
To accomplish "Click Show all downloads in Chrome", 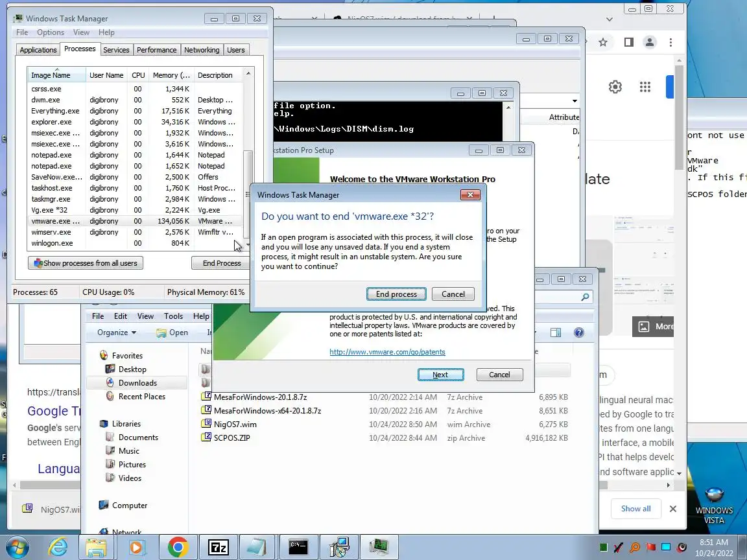I will [x=635, y=509].
